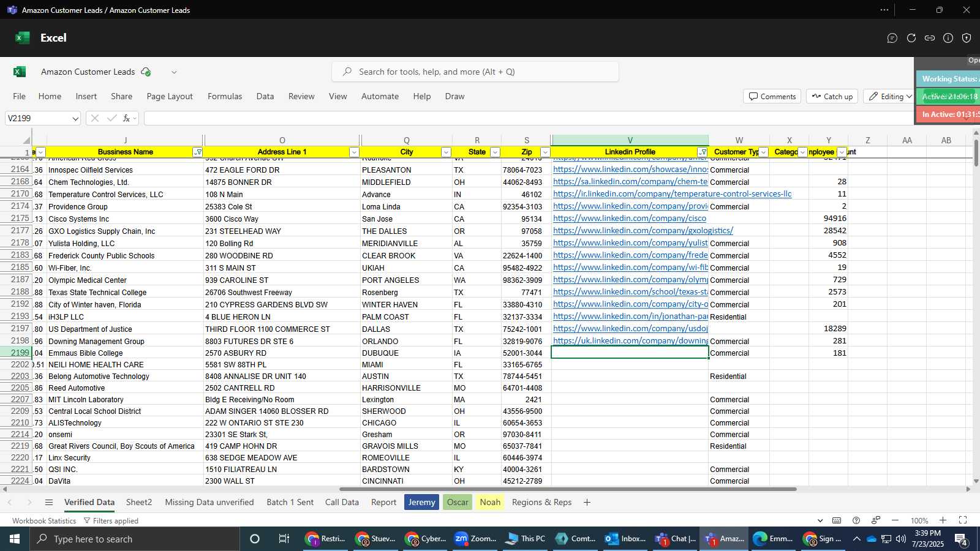Open City column filter dropdown
The width and height of the screenshot is (980, 551).
coord(446,152)
